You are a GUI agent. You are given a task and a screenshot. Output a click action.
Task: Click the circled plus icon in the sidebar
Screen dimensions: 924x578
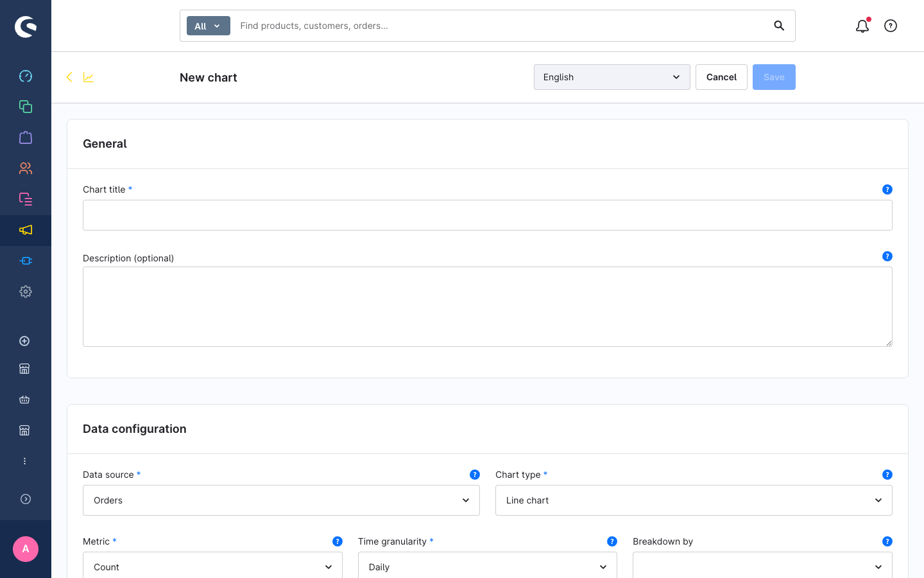[24, 341]
